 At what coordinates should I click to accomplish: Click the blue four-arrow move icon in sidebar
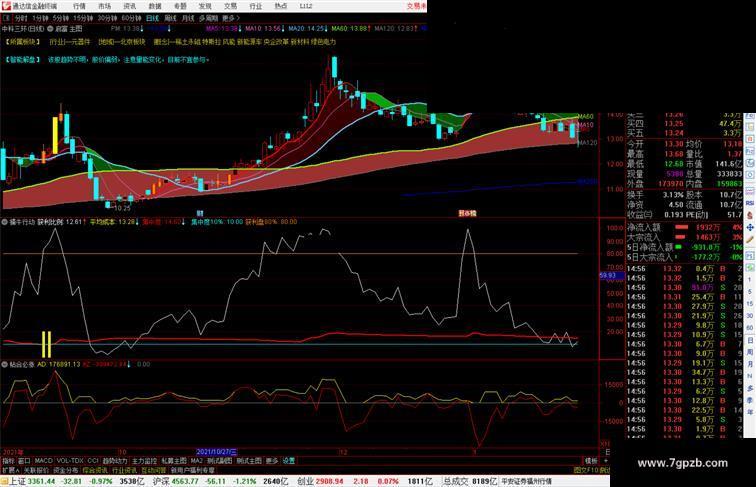(x=750, y=227)
